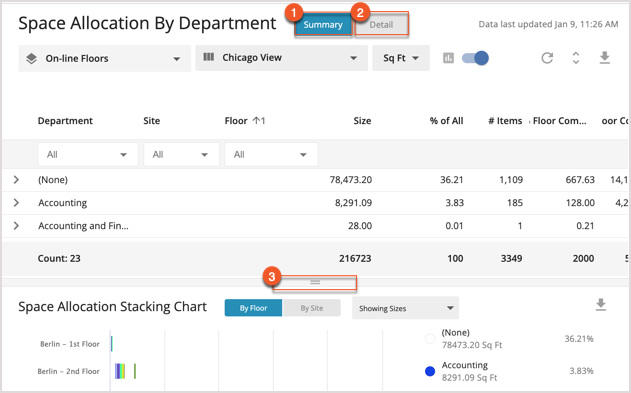
Task: Select the Accounting and Fin... name
Action: pyautogui.click(x=83, y=226)
